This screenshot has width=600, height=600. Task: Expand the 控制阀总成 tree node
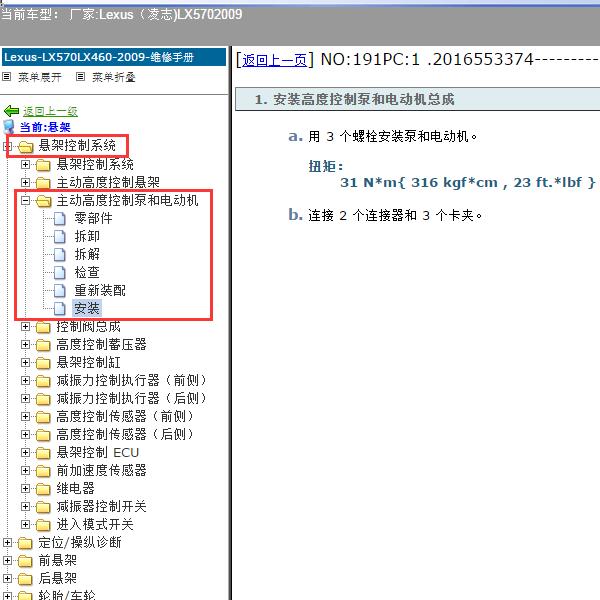coord(25,326)
